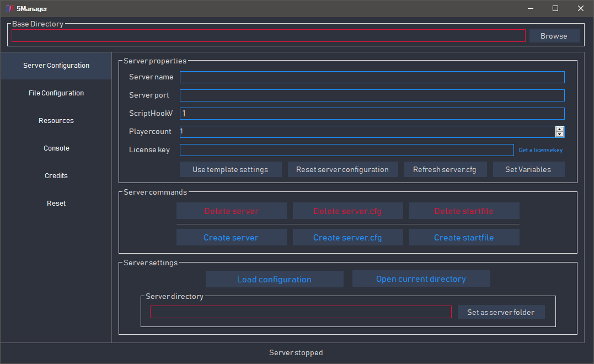Decrease Playercount with the down arrow

pos(560,134)
